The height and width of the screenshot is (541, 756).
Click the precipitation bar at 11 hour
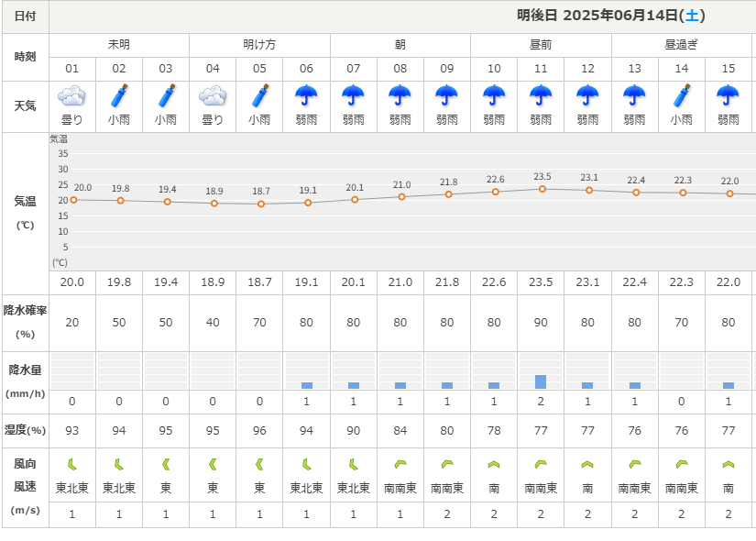pyautogui.click(x=541, y=381)
